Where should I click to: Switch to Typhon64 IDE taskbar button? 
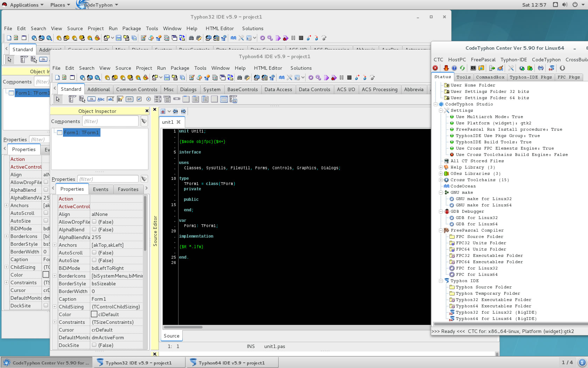tap(232, 363)
